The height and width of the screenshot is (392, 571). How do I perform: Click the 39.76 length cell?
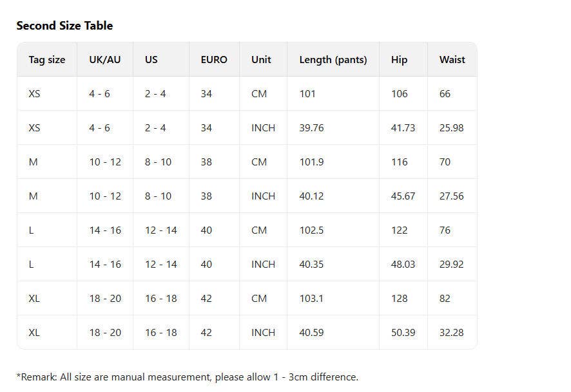[x=311, y=128]
